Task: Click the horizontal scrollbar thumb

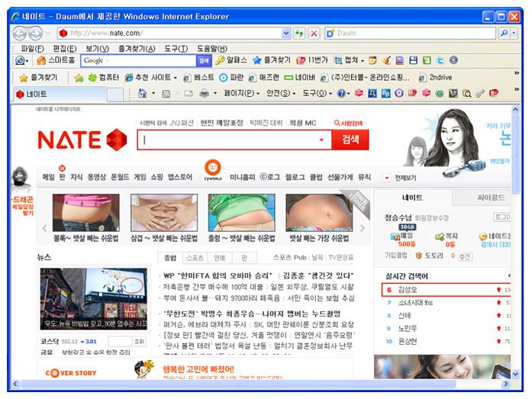Action: pos(238,384)
